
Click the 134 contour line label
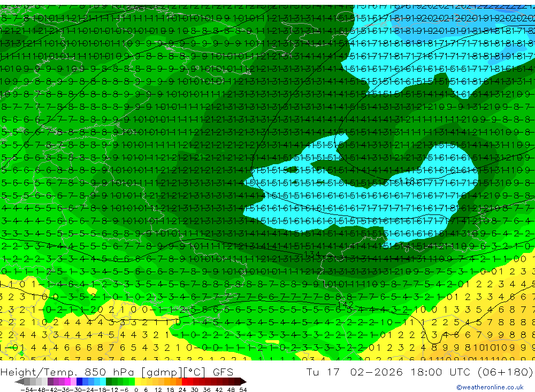point(311,254)
